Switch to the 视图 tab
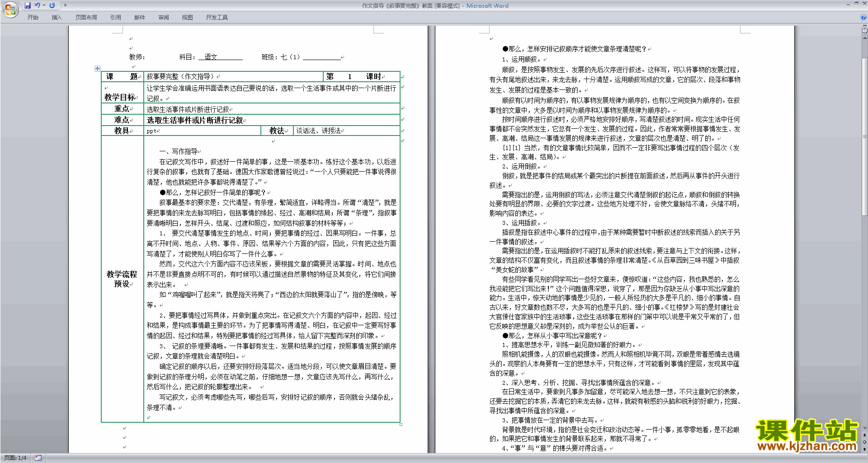 click(x=188, y=18)
